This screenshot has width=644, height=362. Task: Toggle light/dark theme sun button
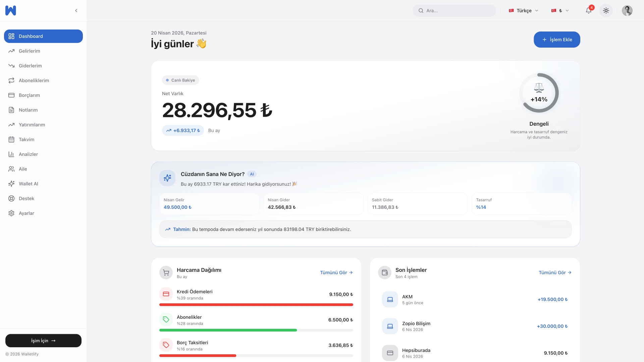606,10
